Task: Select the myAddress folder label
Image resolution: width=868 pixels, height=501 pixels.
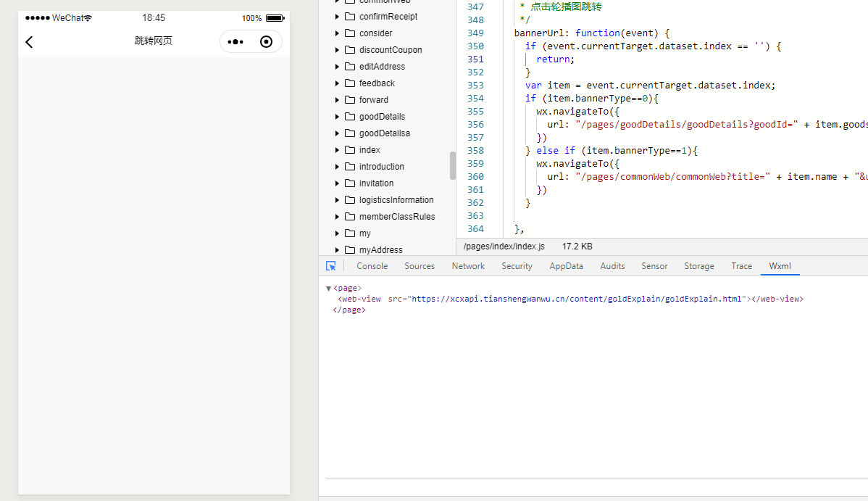Action: (381, 250)
